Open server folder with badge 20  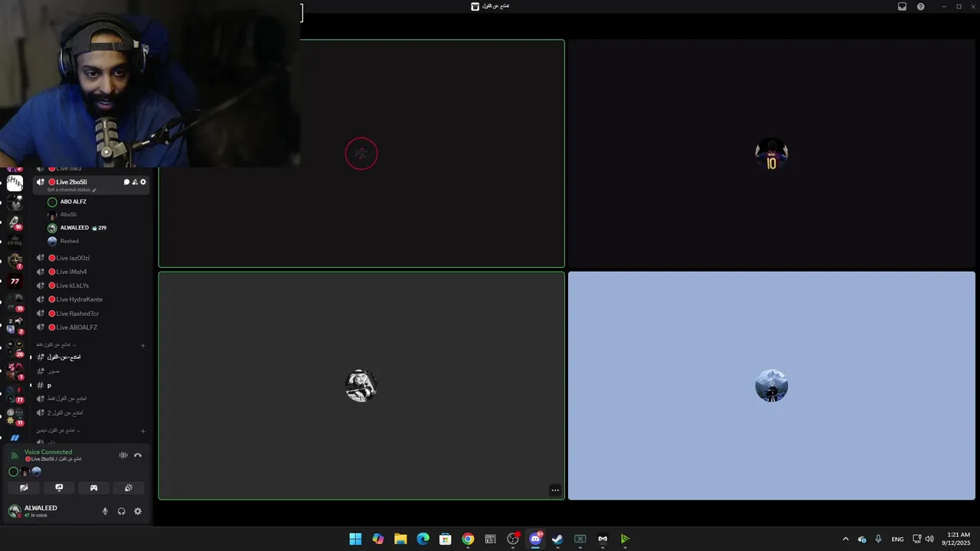point(15,349)
